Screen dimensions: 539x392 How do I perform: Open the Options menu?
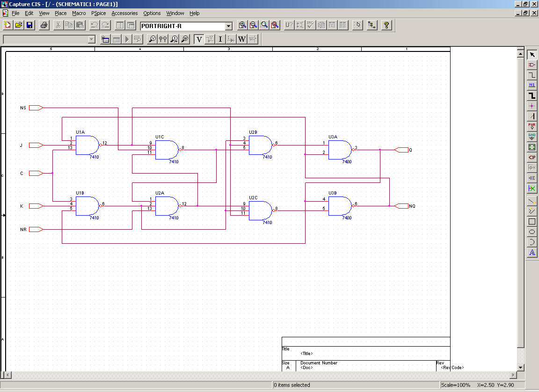pyautogui.click(x=152, y=13)
